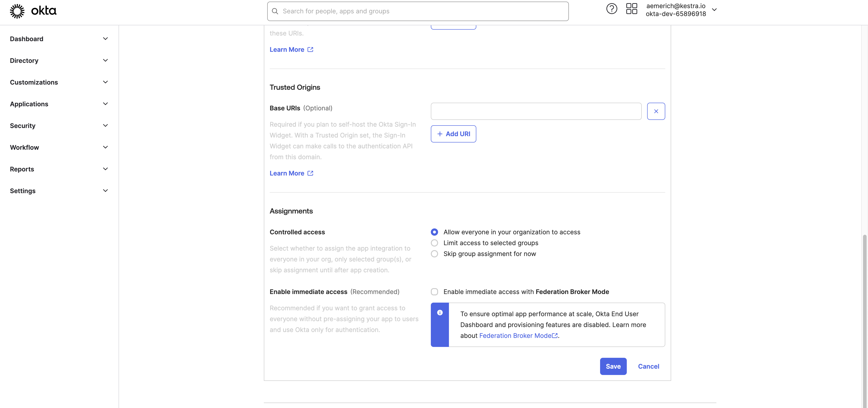Select Limit access to selected groups
Viewport: 868px width, 408px height.
click(x=434, y=243)
